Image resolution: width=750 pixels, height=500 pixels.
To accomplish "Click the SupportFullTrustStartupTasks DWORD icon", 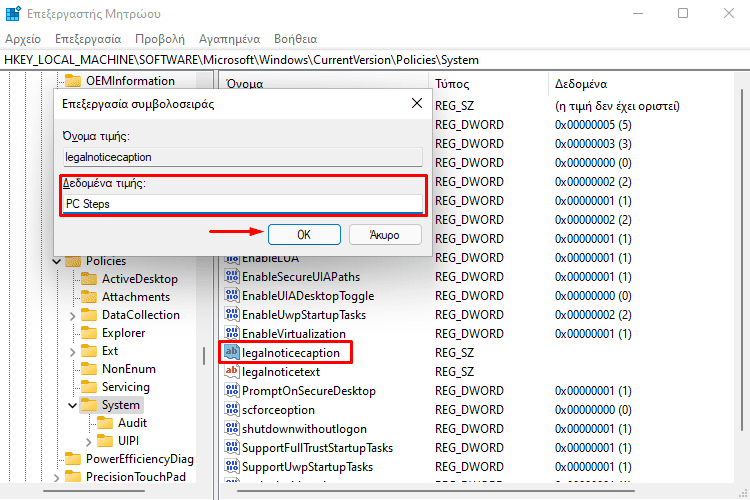I will 232,447.
